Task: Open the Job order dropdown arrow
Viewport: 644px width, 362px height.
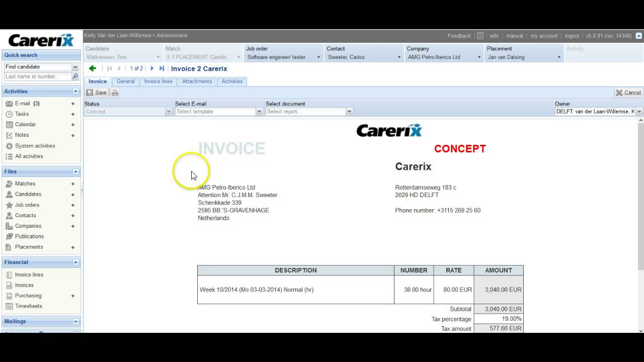Action: point(318,57)
